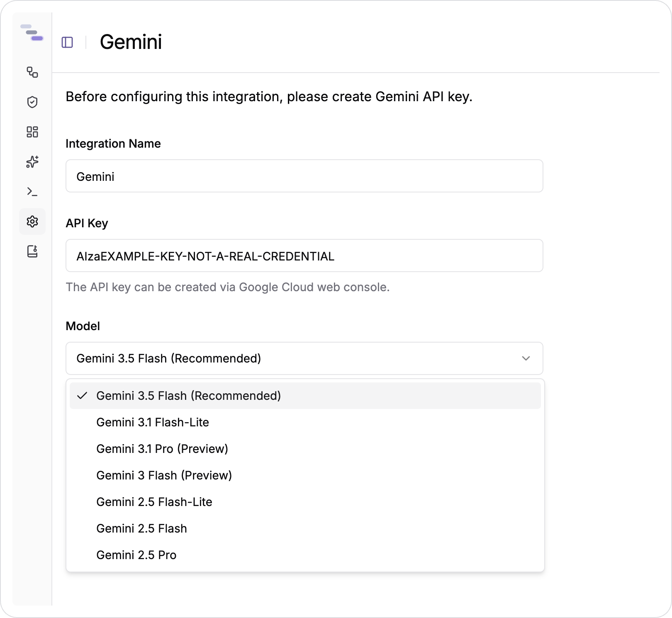This screenshot has width=672, height=618.
Task: Choose Gemini 3.1 Flash-Lite from the list
Action: coord(305,422)
